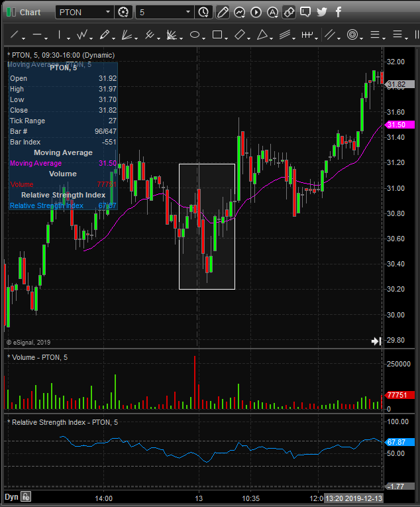420x507 pixels.
Task: Open the PTON symbol dropdown
Action: click(84, 12)
